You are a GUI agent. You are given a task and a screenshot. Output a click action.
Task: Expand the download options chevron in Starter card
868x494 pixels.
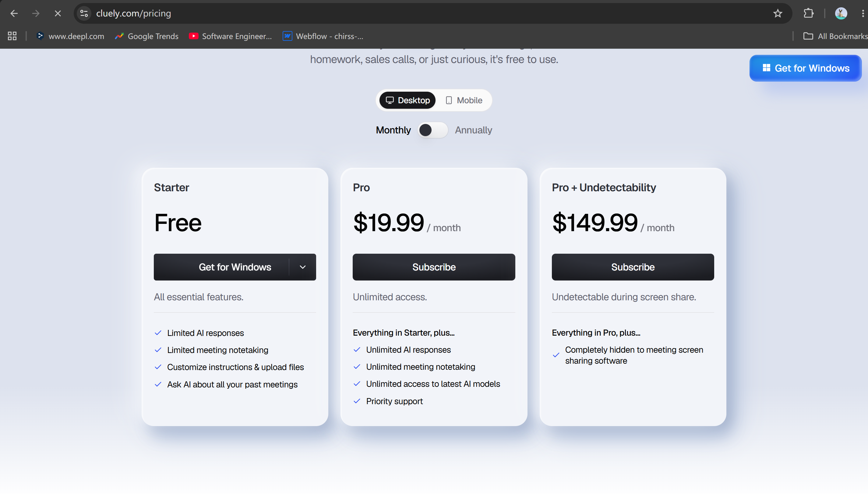click(x=302, y=267)
